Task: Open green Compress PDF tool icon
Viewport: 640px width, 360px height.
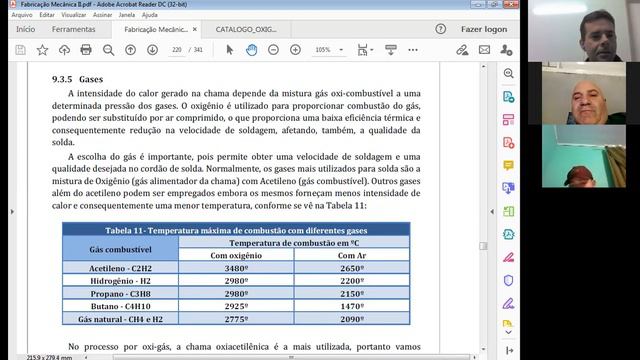Action: coord(508,211)
